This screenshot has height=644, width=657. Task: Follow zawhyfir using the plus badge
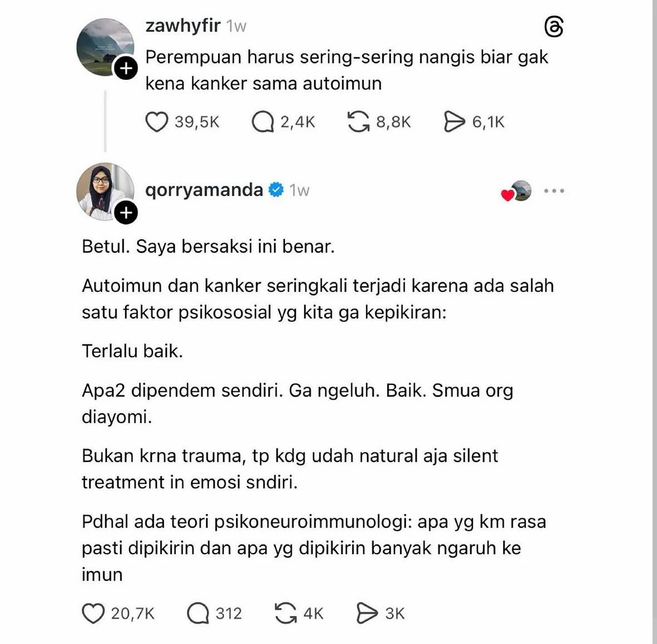[x=126, y=68]
